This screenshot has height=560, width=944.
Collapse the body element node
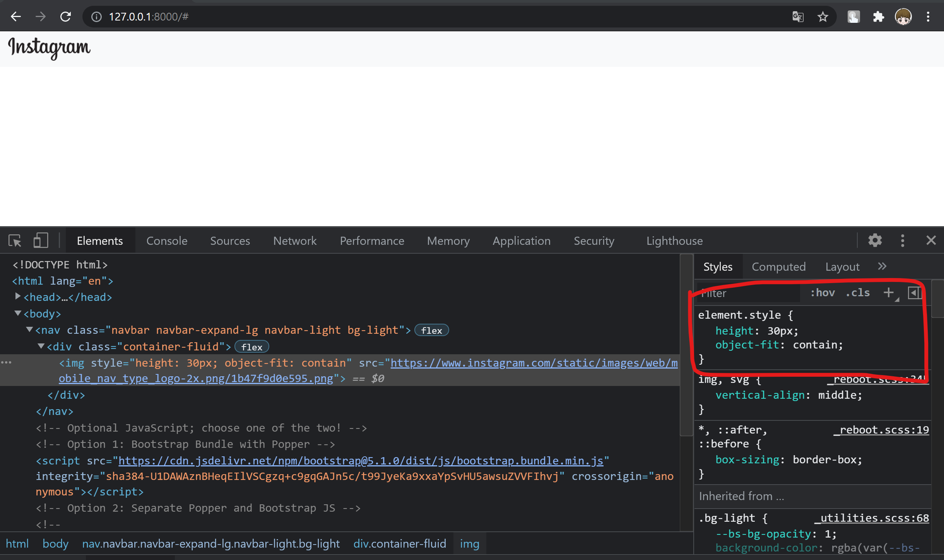(x=17, y=313)
